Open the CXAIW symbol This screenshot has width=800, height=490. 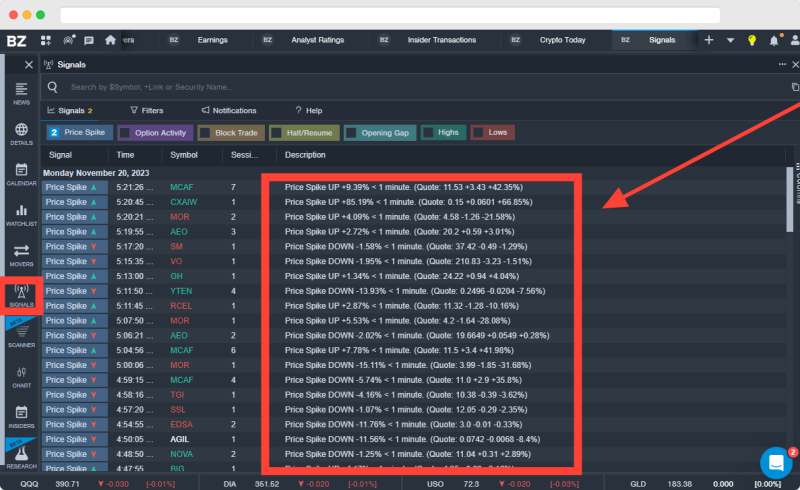click(x=184, y=202)
